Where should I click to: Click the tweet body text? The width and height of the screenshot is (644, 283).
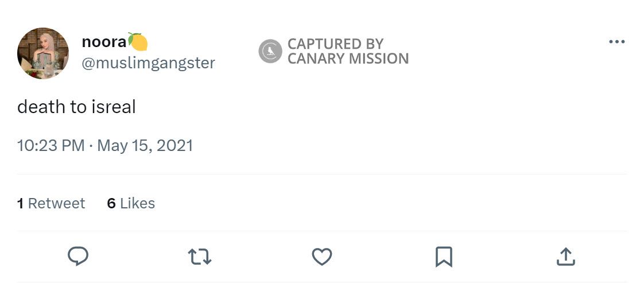(76, 107)
